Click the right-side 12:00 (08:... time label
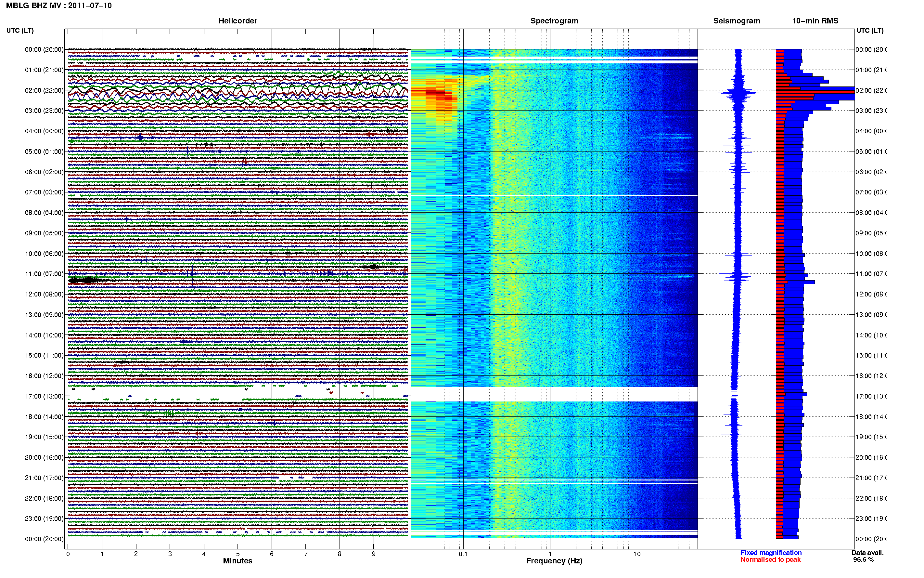Viewport: 924px width, 578px height. (x=871, y=294)
